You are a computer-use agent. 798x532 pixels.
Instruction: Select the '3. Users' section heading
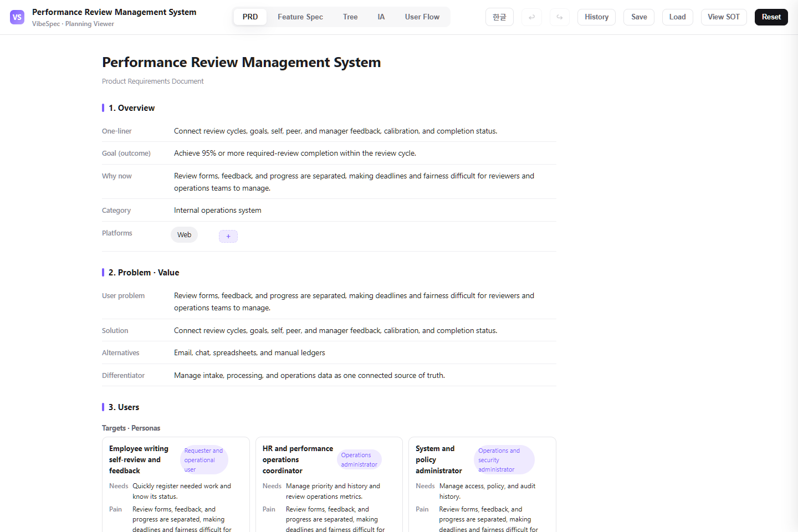(x=124, y=407)
